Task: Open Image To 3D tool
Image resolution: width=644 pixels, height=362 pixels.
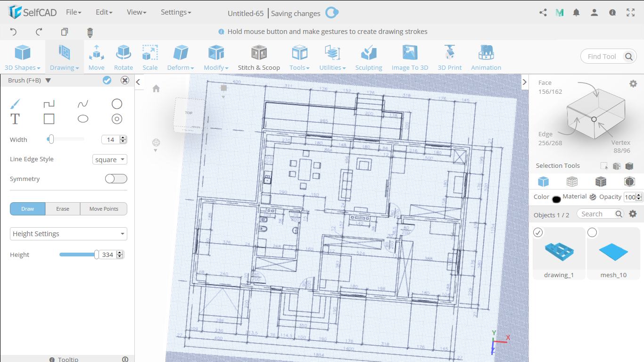Action: [410, 58]
